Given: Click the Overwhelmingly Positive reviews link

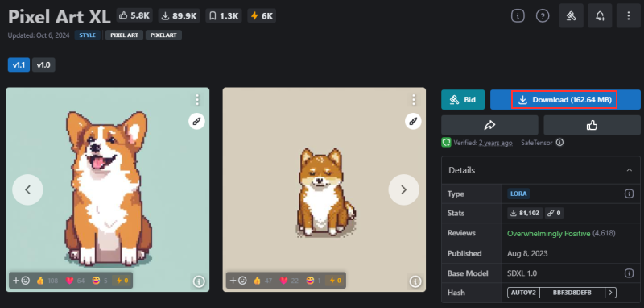Looking at the screenshot, I should click(549, 234).
